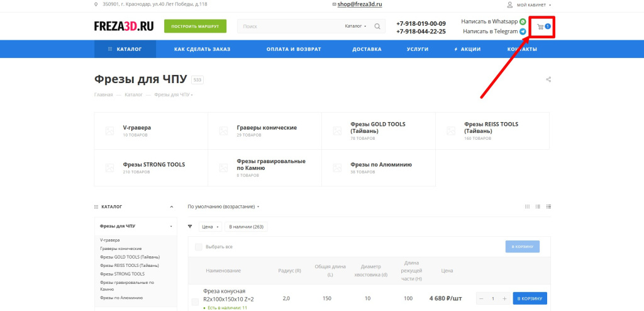644x311 pixels.
Task: Click the Главная breadcrumb link
Action: coord(104,94)
